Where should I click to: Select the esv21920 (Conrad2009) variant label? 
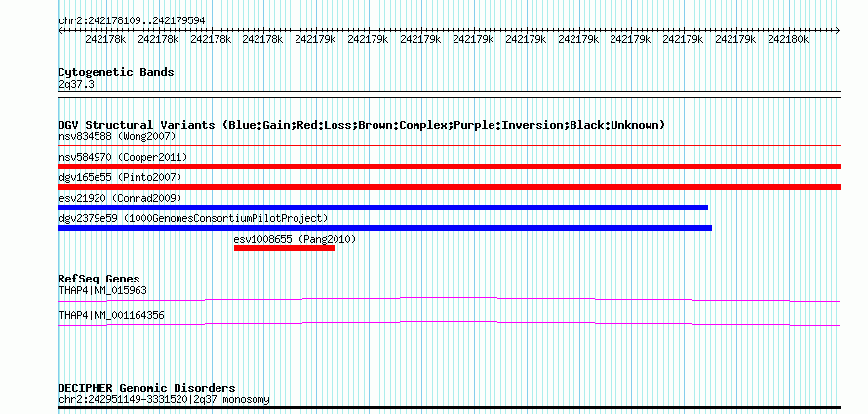120,198
